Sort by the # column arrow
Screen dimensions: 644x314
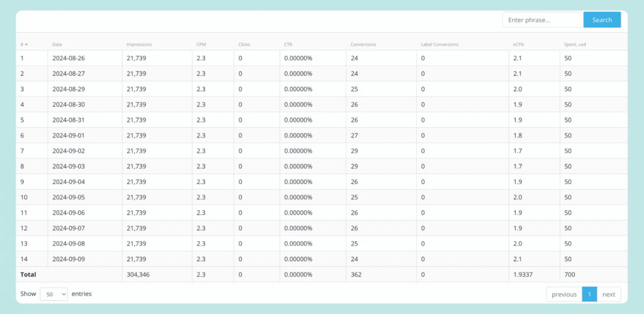tap(26, 44)
